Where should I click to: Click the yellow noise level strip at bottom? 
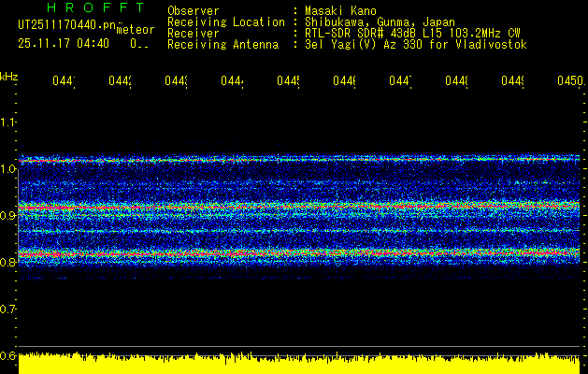point(299,363)
